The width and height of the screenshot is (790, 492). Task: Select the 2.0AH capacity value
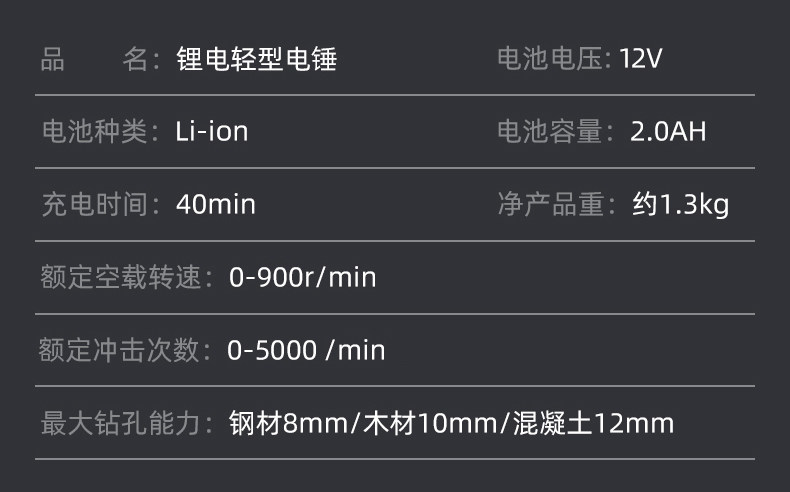point(668,131)
